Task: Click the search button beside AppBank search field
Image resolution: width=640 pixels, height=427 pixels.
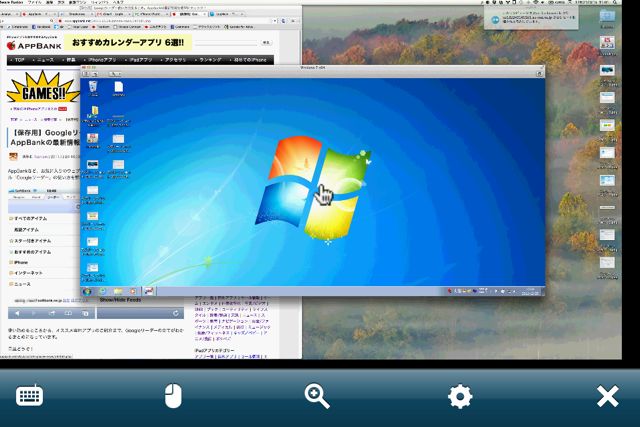Action: 266,42
